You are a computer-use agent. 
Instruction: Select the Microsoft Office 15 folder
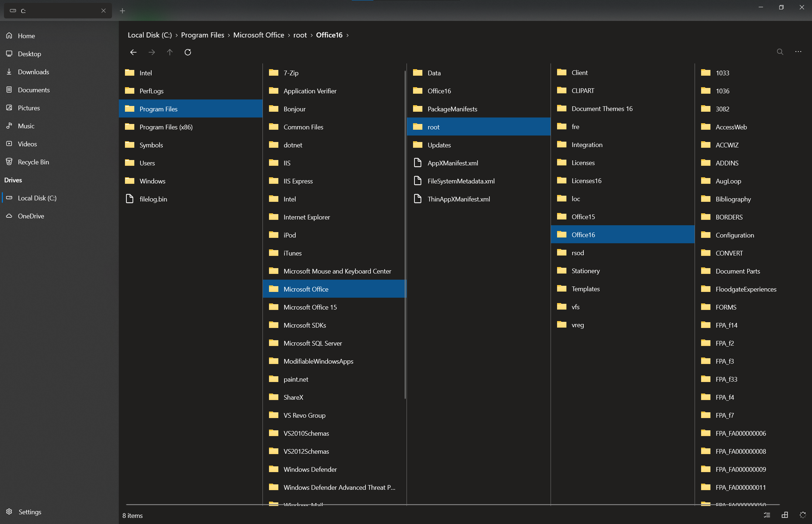point(335,307)
